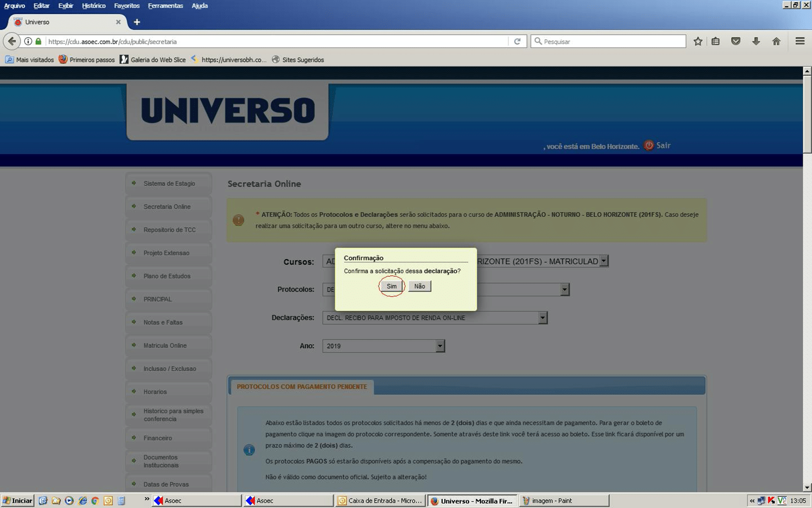Go to the Firefox home page icon
Image resolution: width=812 pixels, height=508 pixels.
776,41
